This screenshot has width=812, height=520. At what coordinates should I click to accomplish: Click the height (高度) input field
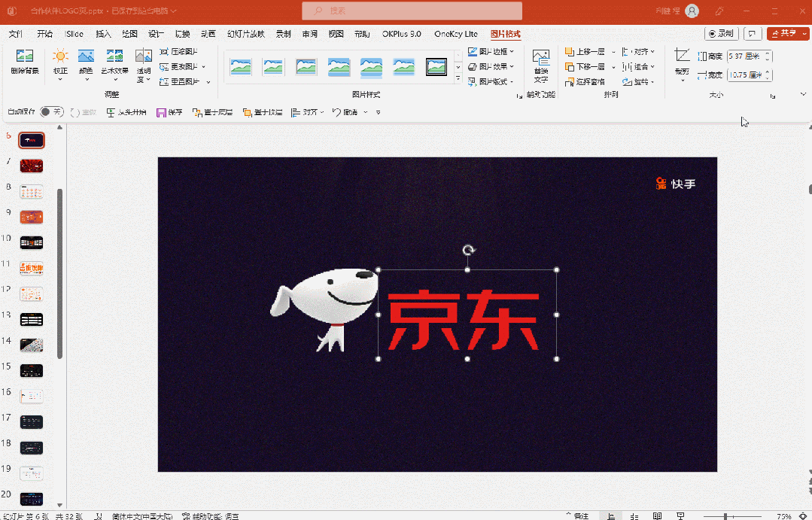[x=745, y=56]
